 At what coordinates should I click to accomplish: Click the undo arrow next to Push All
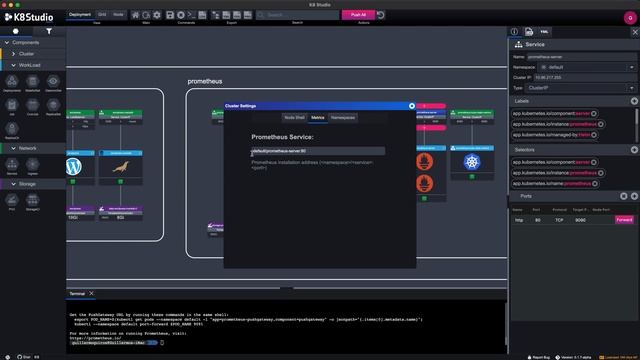click(x=380, y=15)
